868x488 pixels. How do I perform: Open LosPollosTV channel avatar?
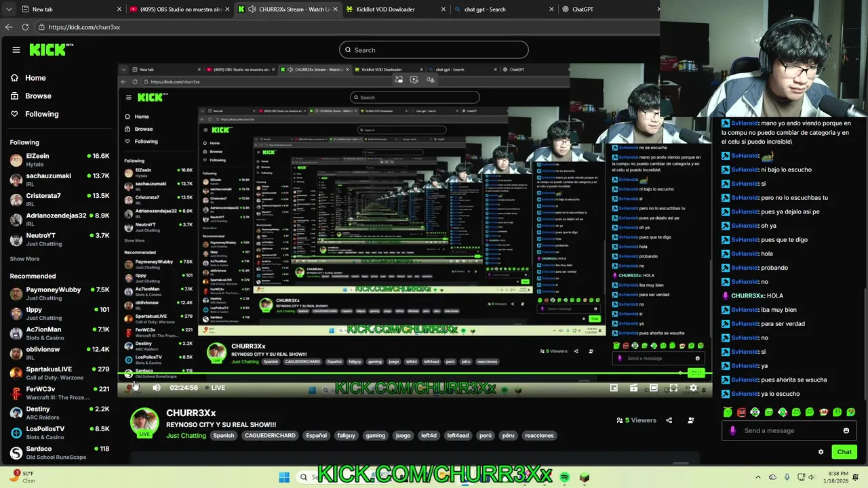[x=16, y=432]
